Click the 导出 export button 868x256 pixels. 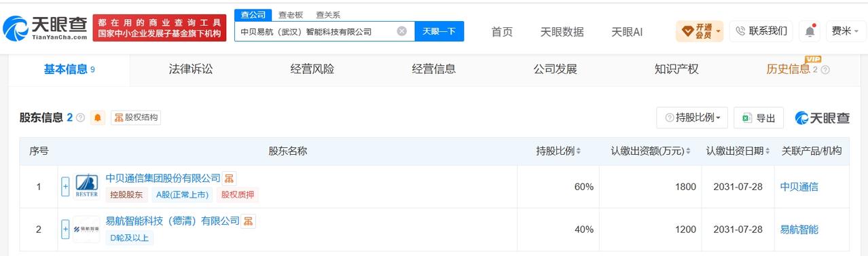[759, 117]
